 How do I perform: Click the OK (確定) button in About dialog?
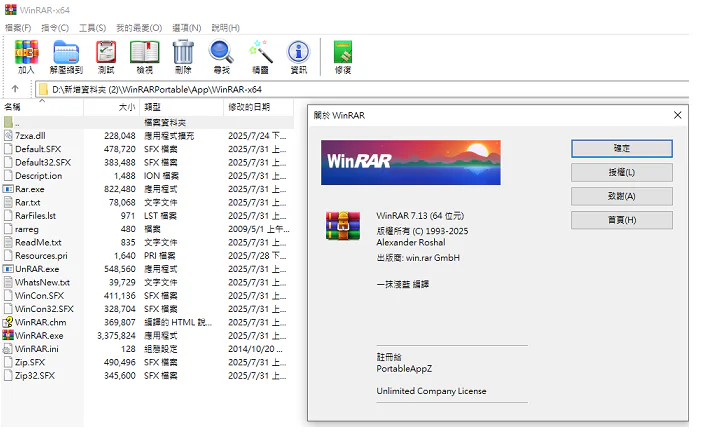(x=622, y=148)
